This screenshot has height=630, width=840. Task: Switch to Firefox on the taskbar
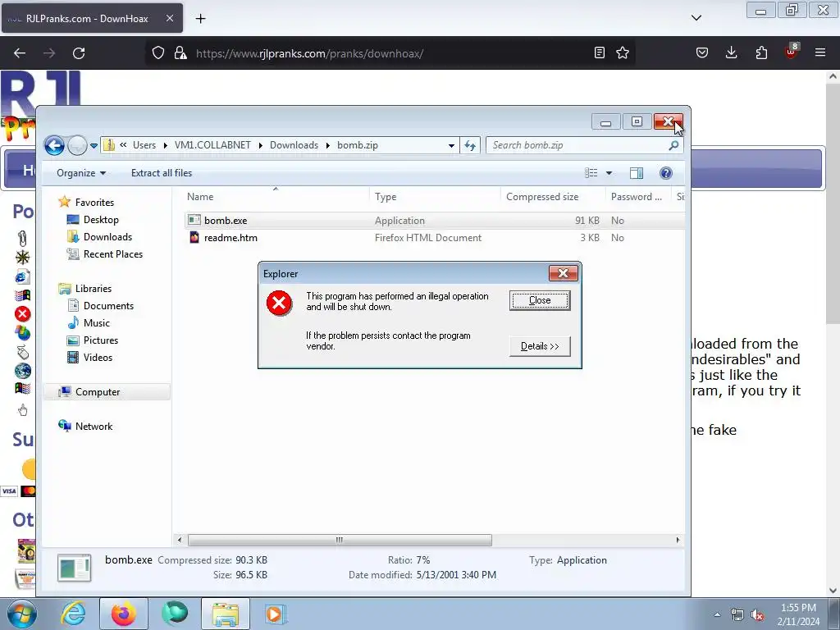[124, 614]
